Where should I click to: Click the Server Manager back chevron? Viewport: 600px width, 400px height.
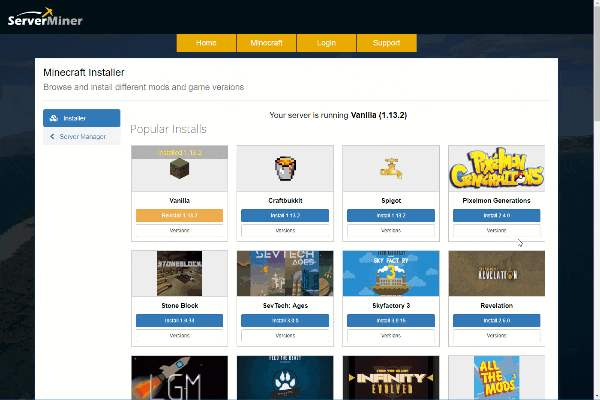click(52, 136)
